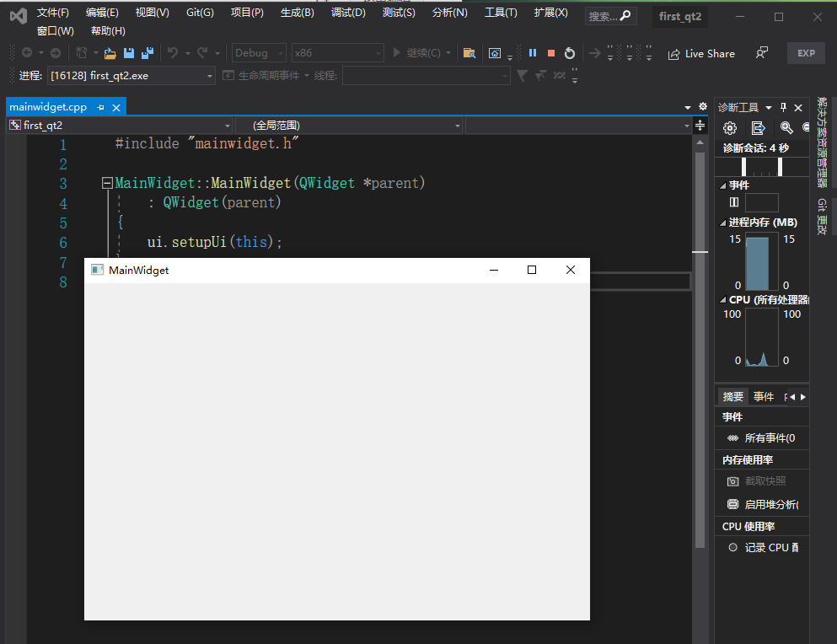Open the feedback person icon

tap(762, 53)
